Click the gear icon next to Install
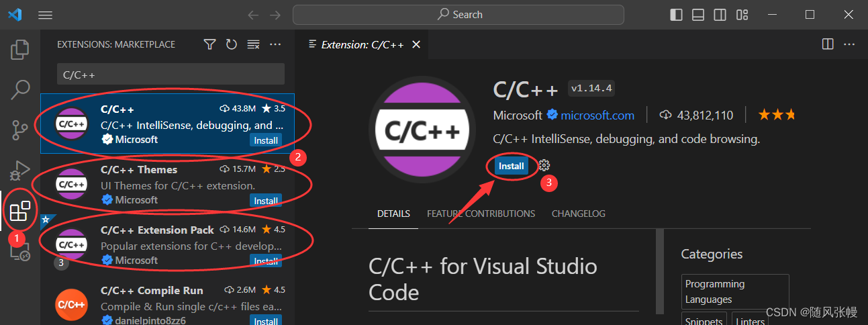The height and width of the screenshot is (325, 868). 545,166
